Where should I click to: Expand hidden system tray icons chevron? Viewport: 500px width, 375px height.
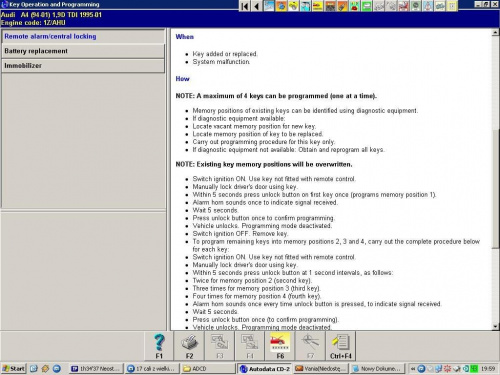[413, 369]
